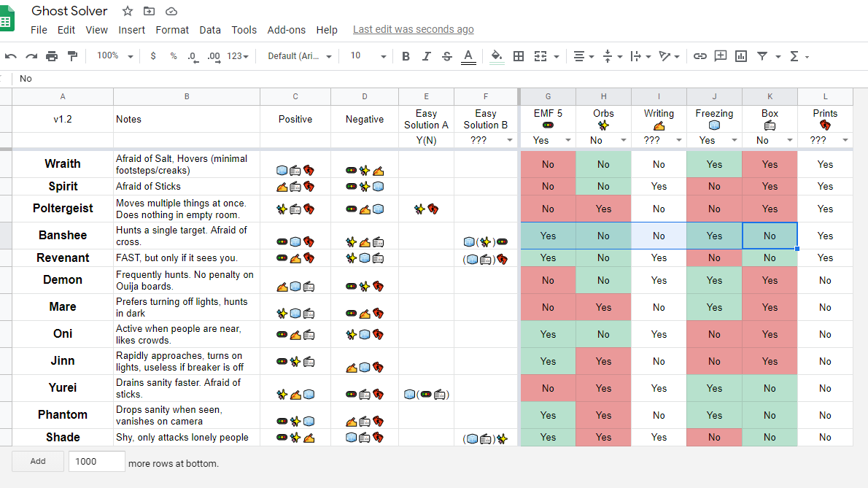Toggle italic formatting
This screenshot has width=868, height=488.
click(x=426, y=56)
